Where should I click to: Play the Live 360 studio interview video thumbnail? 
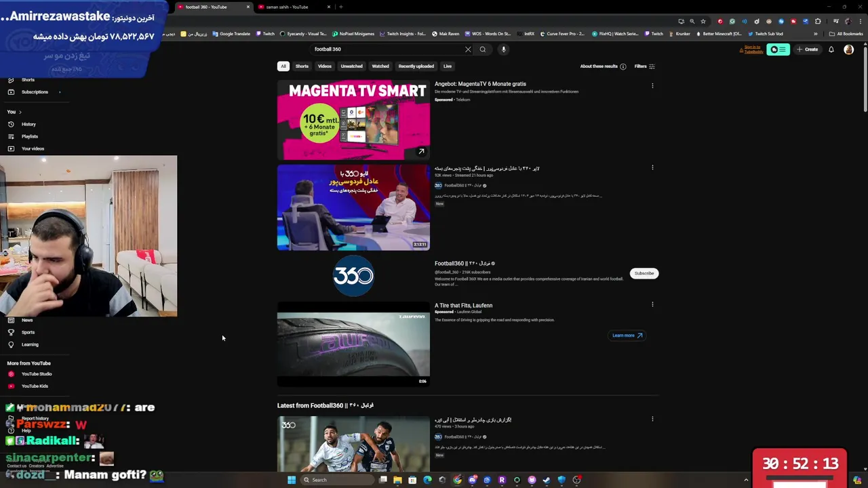(x=353, y=207)
